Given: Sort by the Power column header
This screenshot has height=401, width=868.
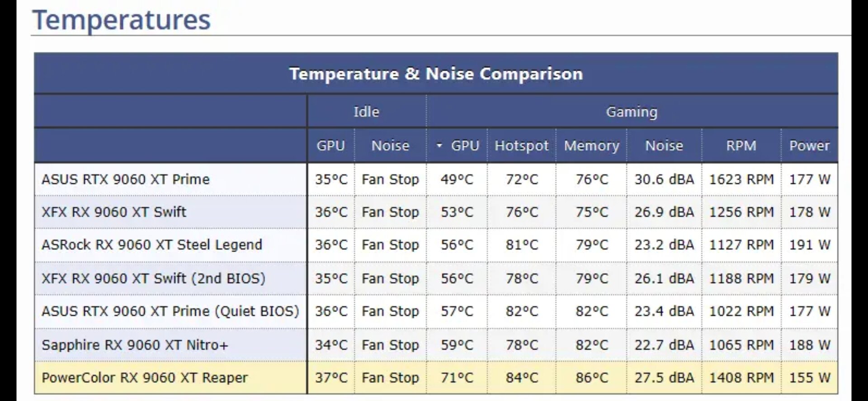Looking at the screenshot, I should pyautogui.click(x=809, y=146).
